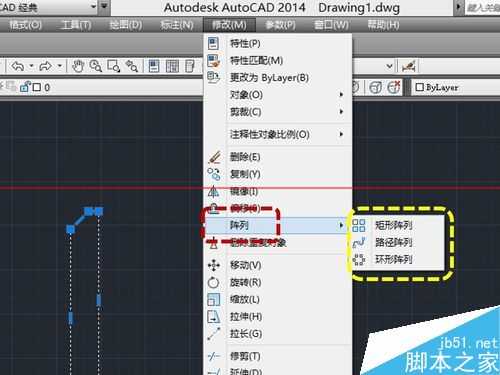The height and width of the screenshot is (375, 500).
Task: Choose 旋转(R) menu entry
Action: [x=278, y=283]
